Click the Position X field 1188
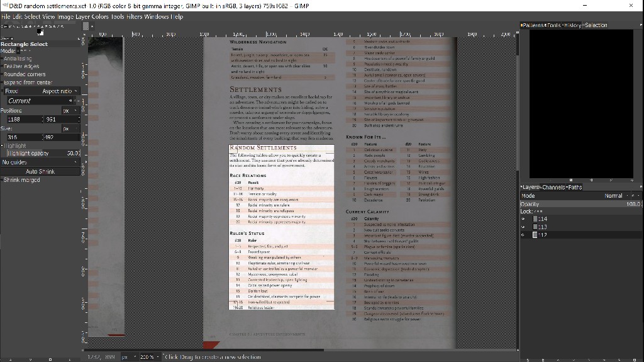The width and height of the screenshot is (644, 362). click(x=25, y=119)
